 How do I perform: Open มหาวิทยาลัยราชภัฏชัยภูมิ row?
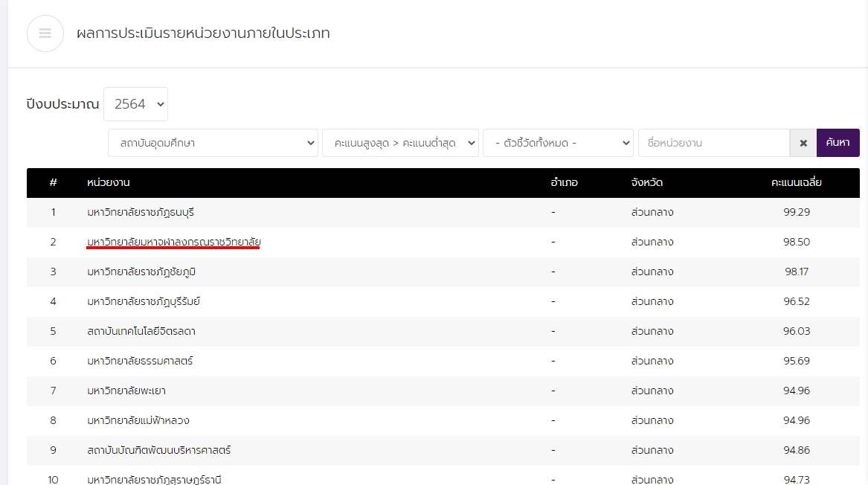click(x=443, y=272)
